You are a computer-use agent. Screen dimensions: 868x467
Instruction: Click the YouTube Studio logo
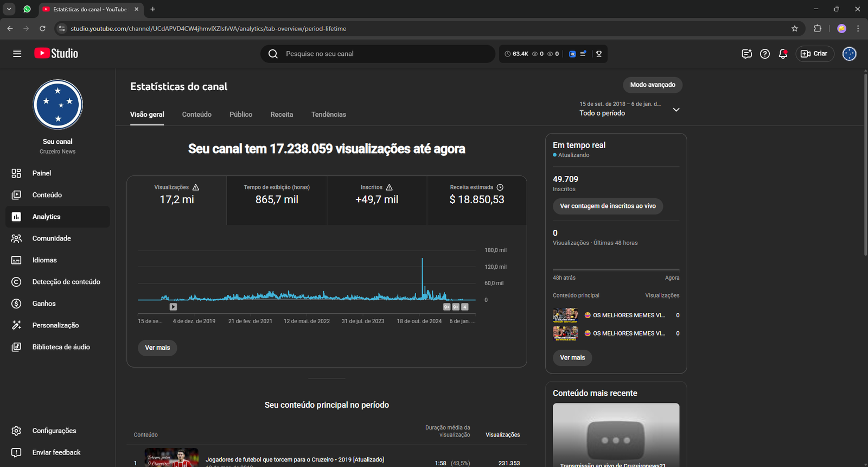pyautogui.click(x=56, y=53)
